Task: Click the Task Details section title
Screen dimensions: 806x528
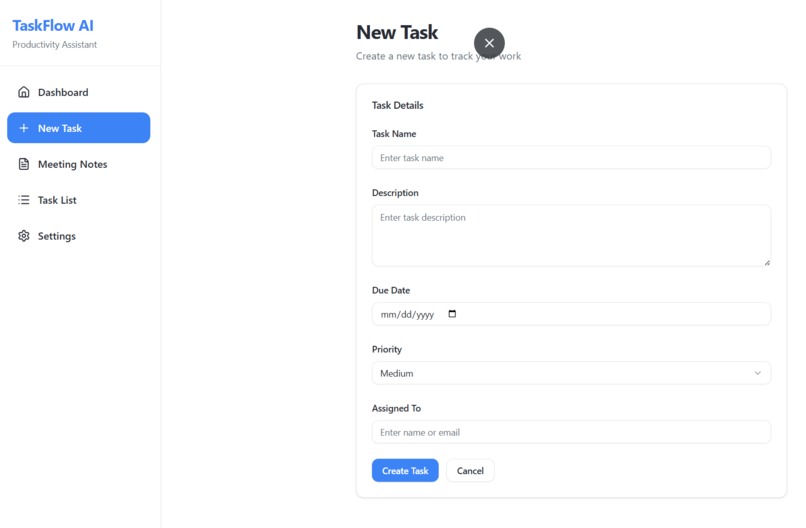Action: 397,105
